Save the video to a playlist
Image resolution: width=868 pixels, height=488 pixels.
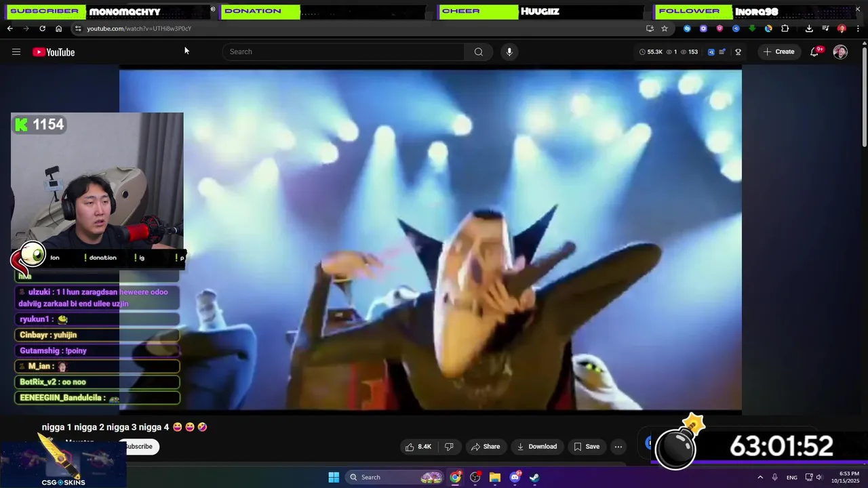[587, 447]
